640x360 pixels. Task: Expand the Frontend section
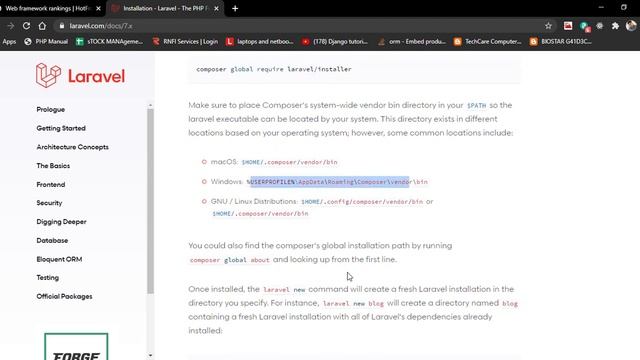pos(51,184)
